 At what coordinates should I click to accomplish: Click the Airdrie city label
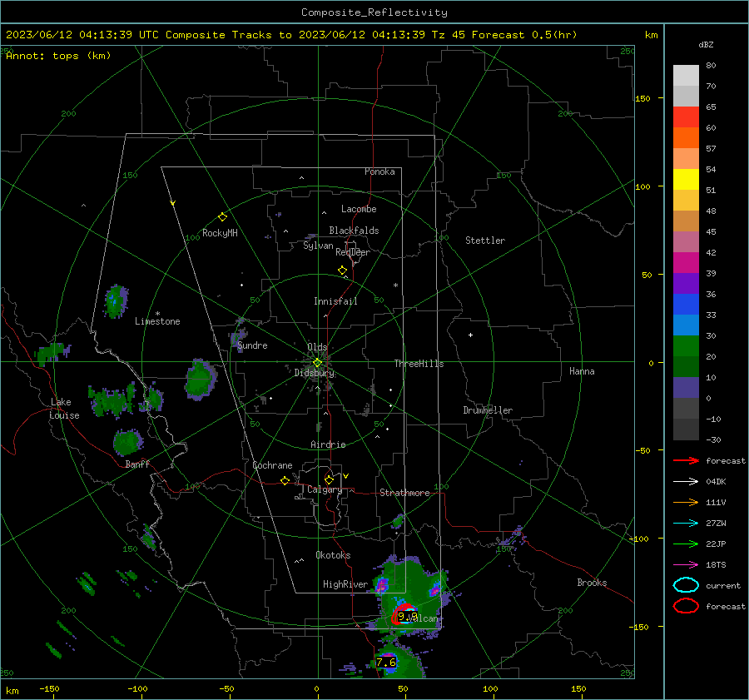click(328, 444)
